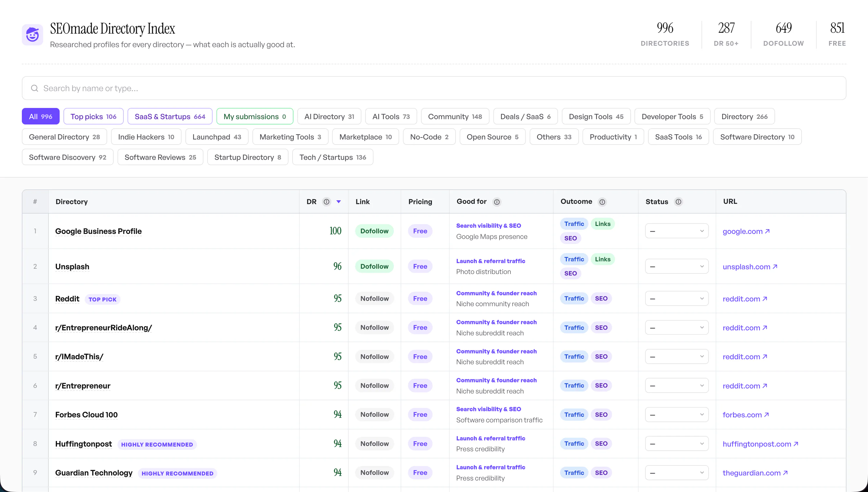
Task: Click the Google Business Profile name
Action: point(98,231)
